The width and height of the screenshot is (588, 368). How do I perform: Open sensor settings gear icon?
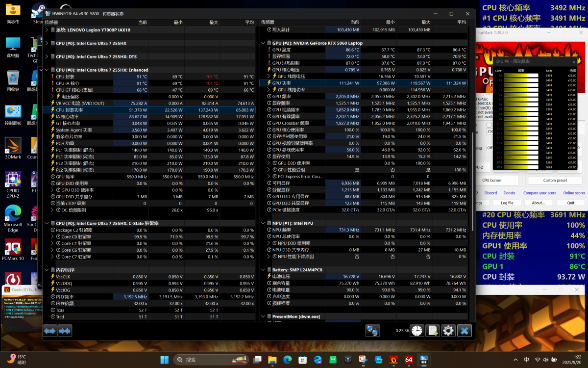pos(448,331)
